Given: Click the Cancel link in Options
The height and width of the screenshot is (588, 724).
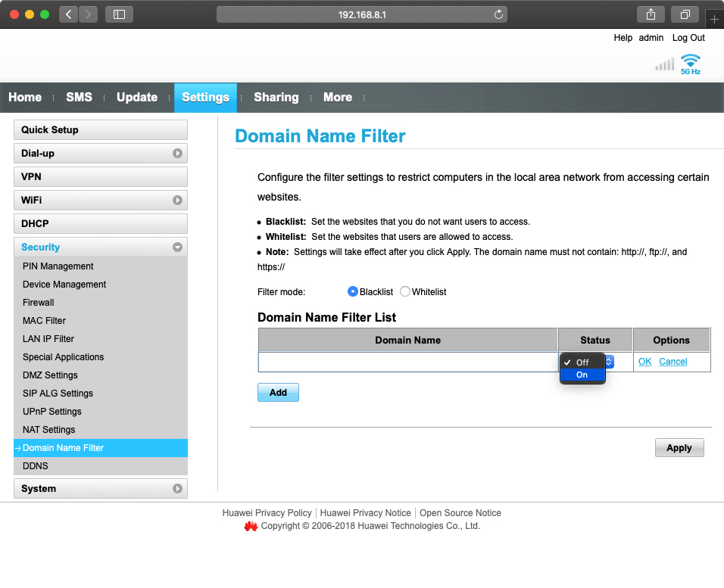Looking at the screenshot, I should pyautogui.click(x=673, y=362).
